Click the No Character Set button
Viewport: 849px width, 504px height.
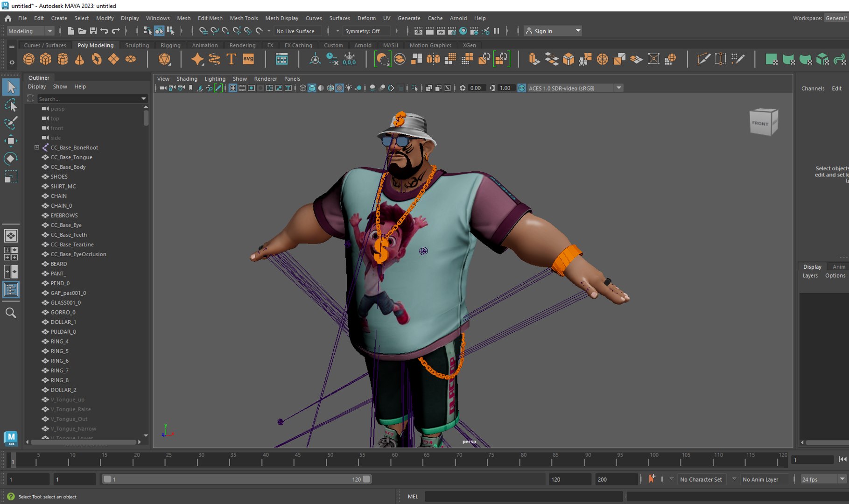[x=701, y=479]
